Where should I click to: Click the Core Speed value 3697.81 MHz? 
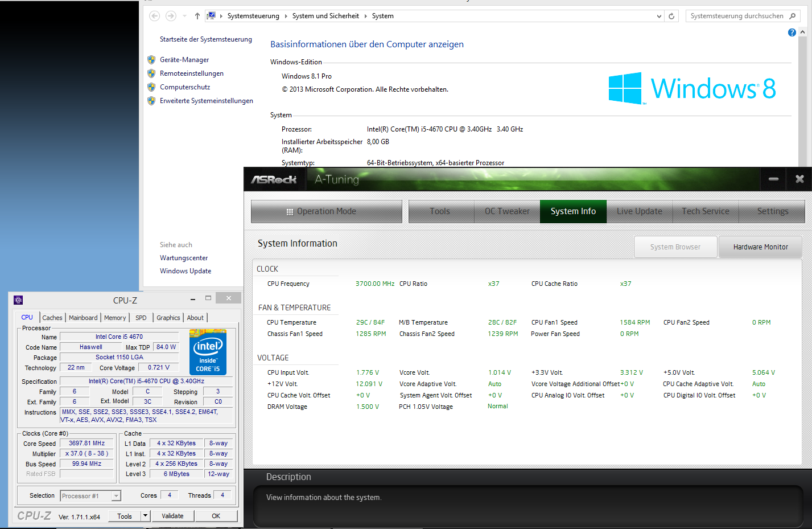(x=87, y=443)
